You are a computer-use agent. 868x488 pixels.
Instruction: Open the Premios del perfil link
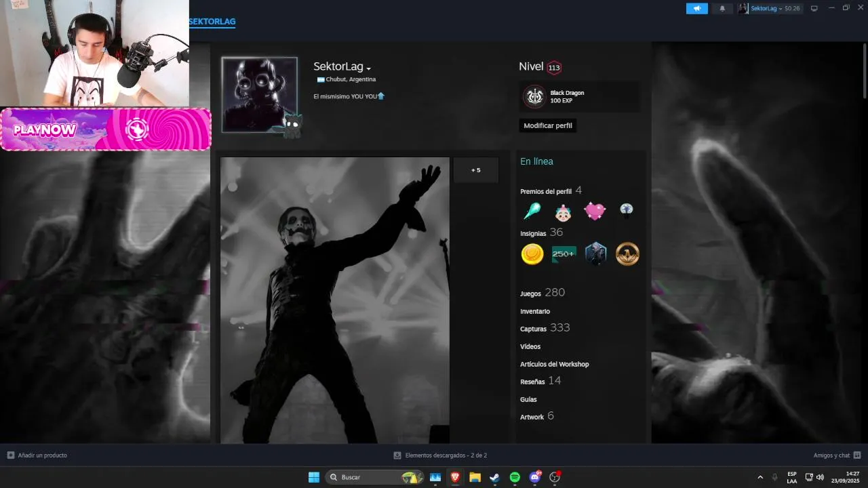click(546, 191)
